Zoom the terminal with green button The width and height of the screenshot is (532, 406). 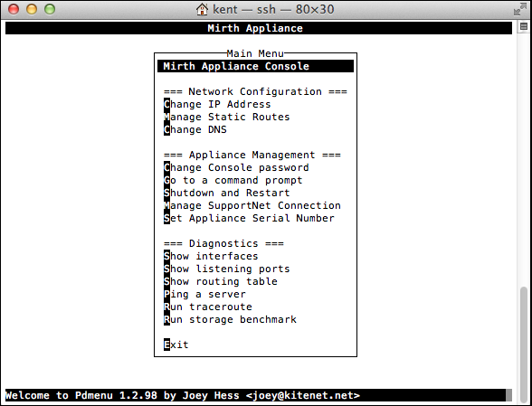point(50,9)
